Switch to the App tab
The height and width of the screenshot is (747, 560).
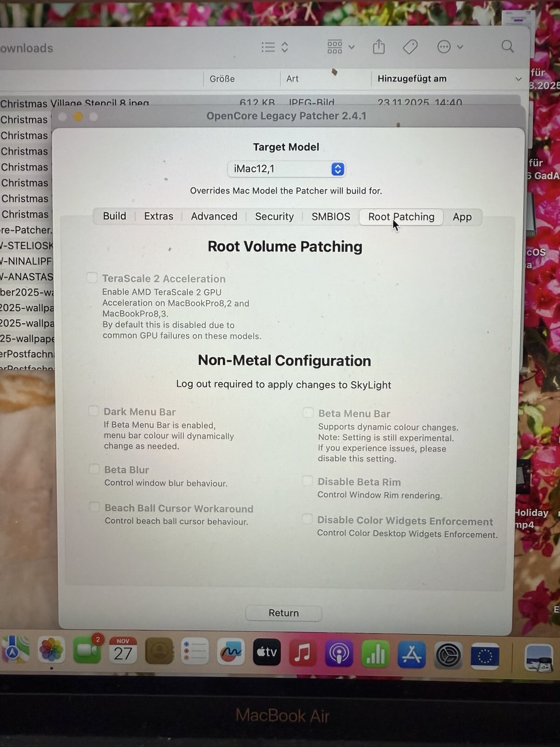coord(462,217)
